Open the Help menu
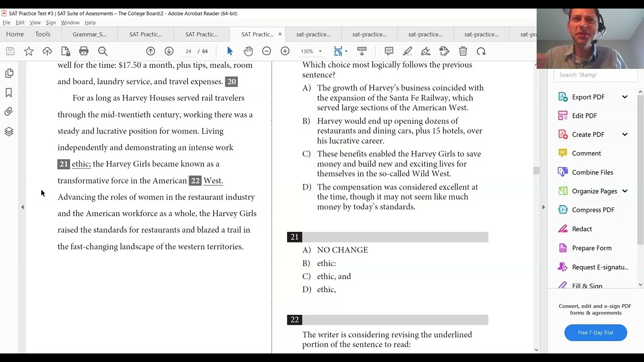 (x=90, y=23)
